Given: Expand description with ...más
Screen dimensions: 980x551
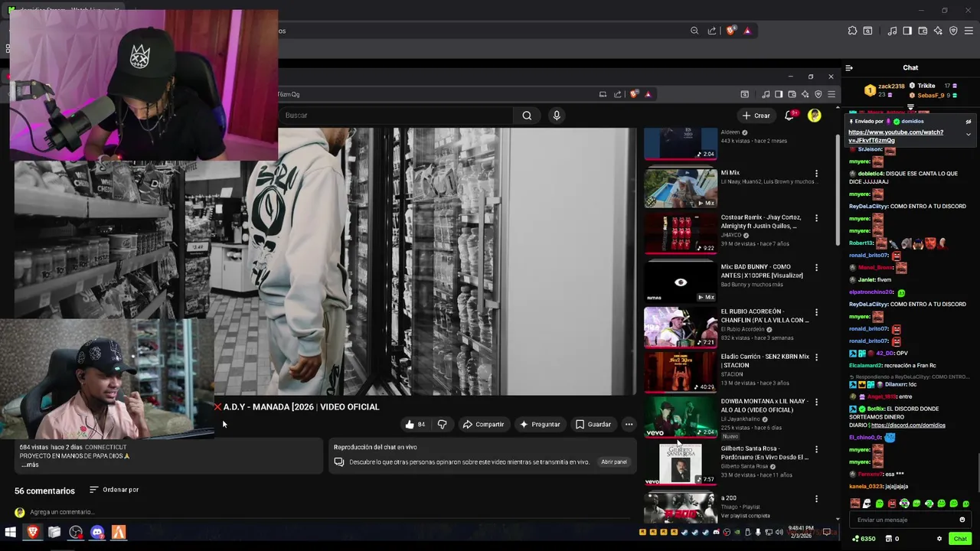Looking at the screenshot, I should (x=30, y=465).
